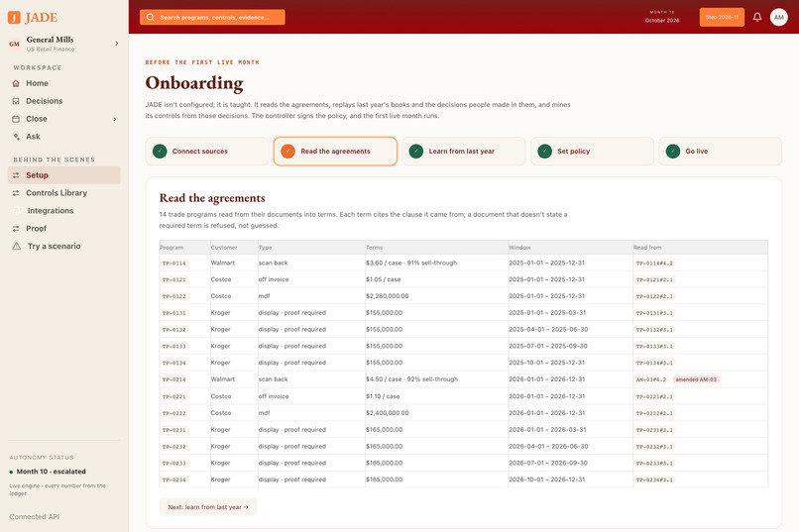Expand the Close submenu chevron
This screenshot has width=799, height=532.
[115, 119]
